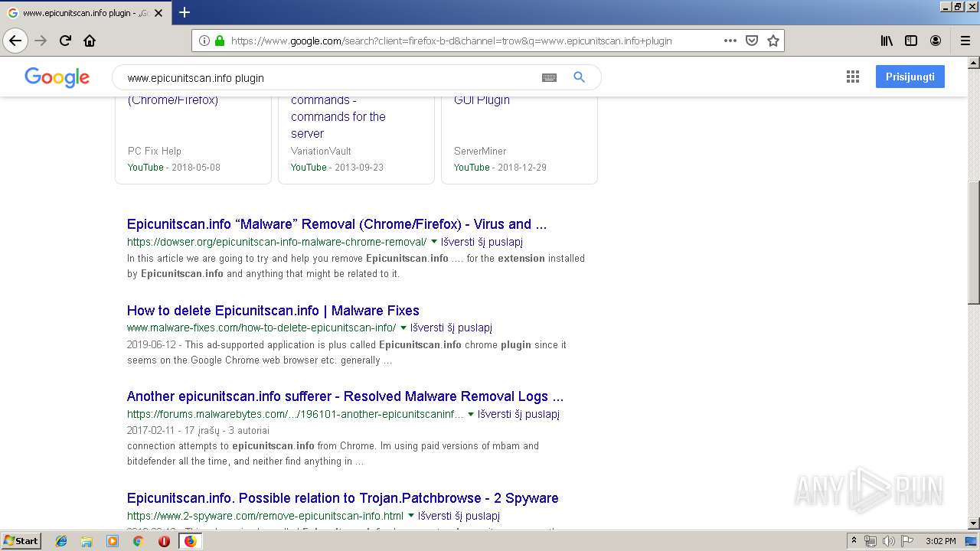Image resolution: width=980 pixels, height=551 pixels.
Task: Open the Windows Start menu
Action: pyautogui.click(x=21, y=541)
